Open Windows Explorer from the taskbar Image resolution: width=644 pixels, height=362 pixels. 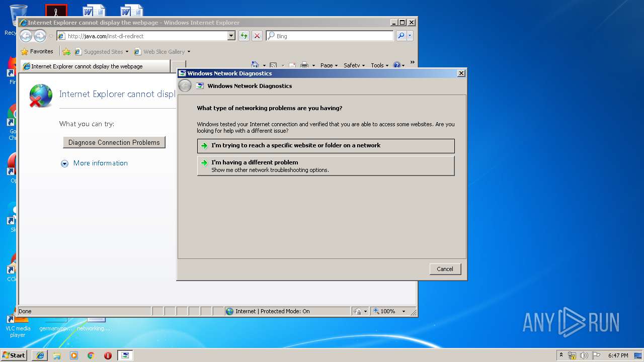pos(57,355)
